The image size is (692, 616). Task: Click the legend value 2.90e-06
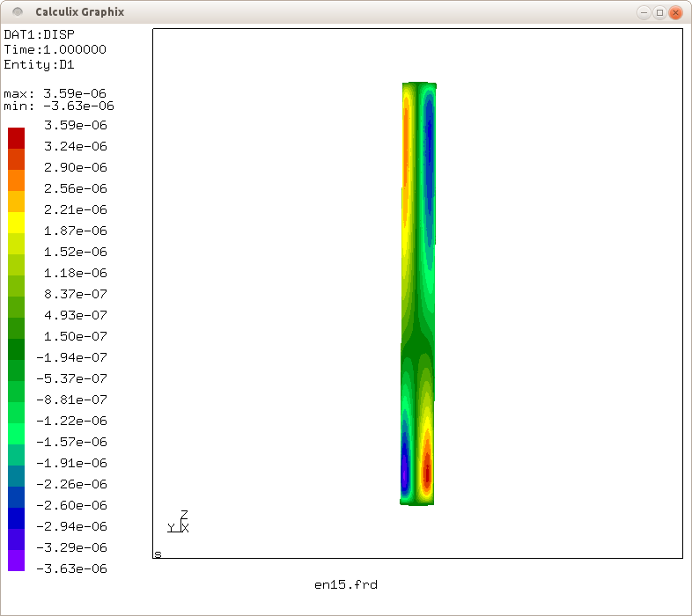pos(76,168)
